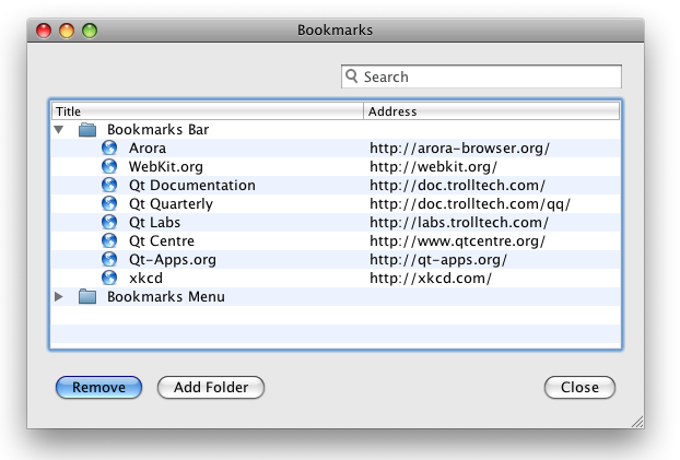The height and width of the screenshot is (460, 680).
Task: Zoom the window with green button
Action: (90, 31)
